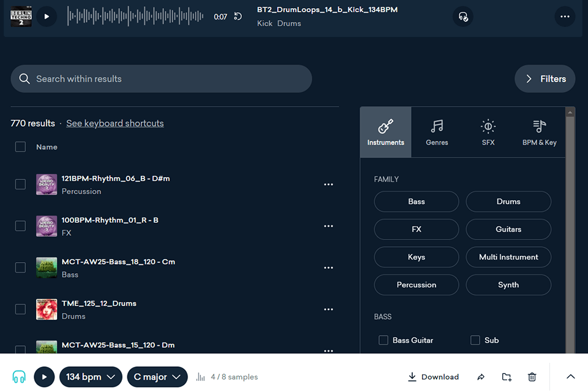Open the Berlin Techno 2 pack thumbnail

21,17
